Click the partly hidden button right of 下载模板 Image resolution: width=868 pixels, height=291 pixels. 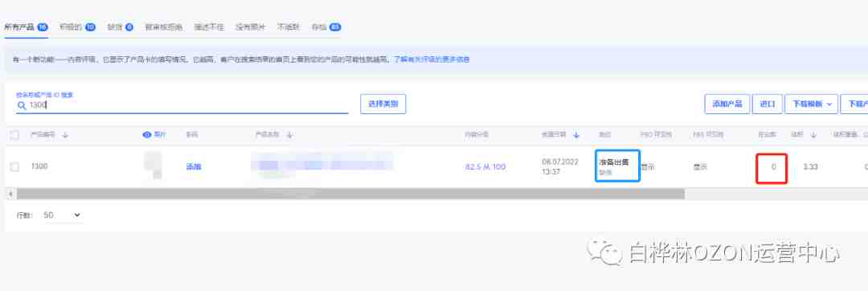(x=854, y=104)
